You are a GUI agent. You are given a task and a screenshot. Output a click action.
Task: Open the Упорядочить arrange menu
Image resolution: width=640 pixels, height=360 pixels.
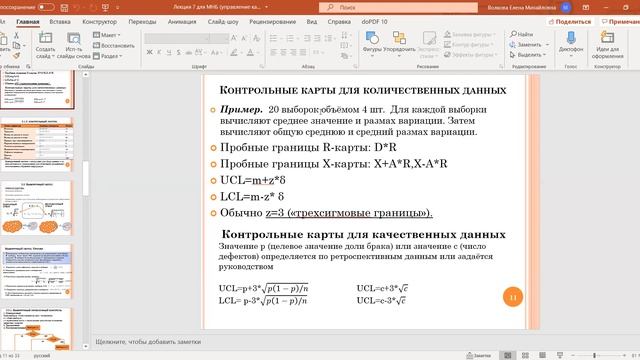(x=399, y=43)
